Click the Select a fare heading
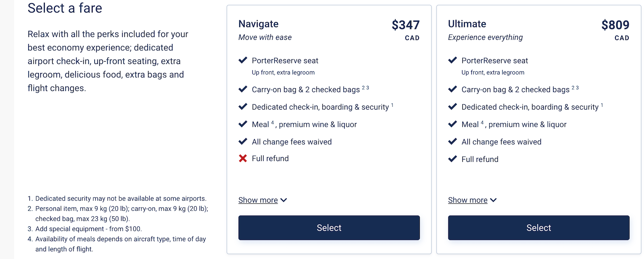The image size is (644, 259). tap(65, 8)
